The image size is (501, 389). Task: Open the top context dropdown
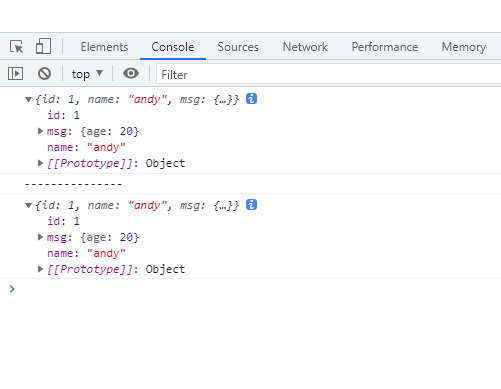tap(87, 74)
